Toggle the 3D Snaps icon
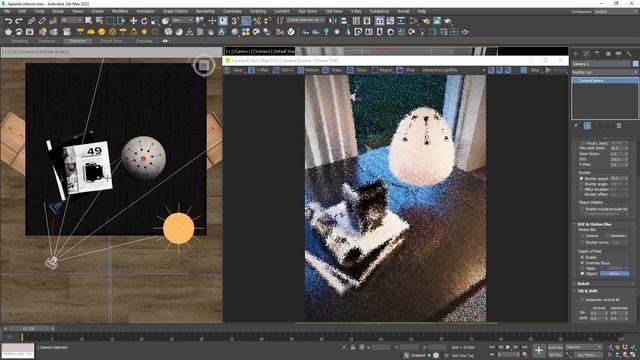 (236, 20)
